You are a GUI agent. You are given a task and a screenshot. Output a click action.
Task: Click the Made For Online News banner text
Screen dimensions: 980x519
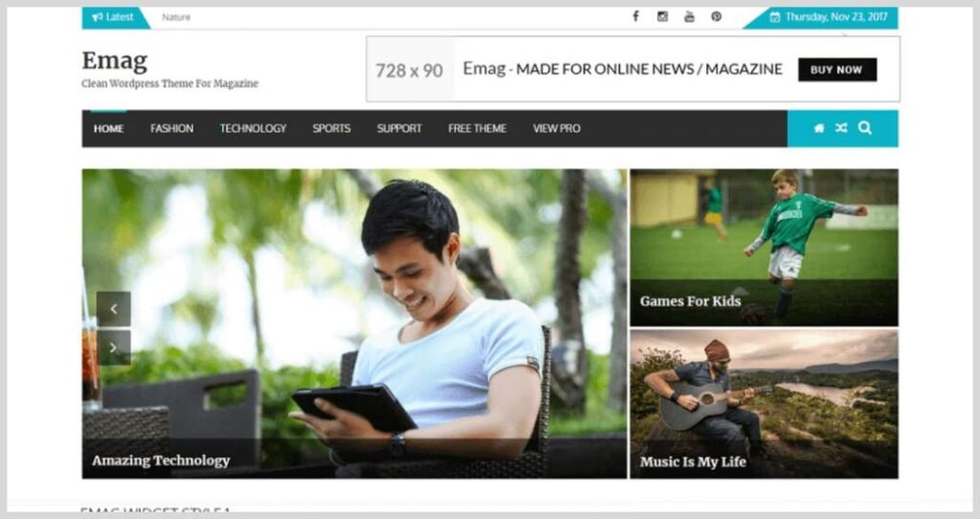pos(649,69)
